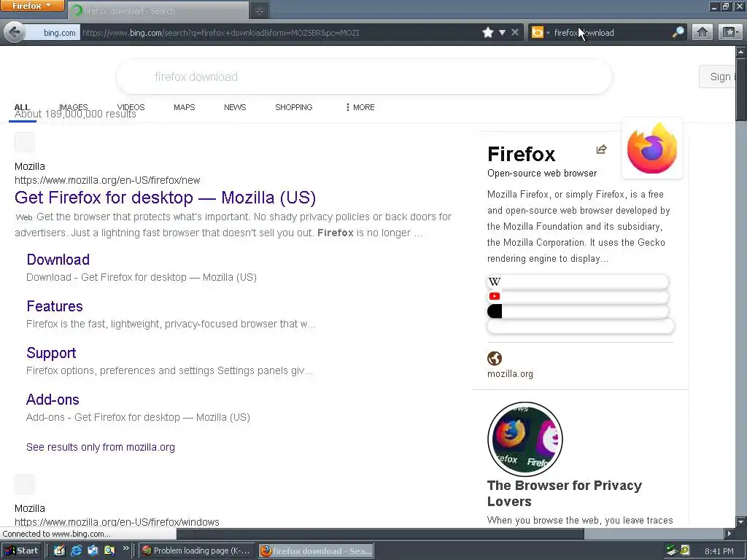Bookmark this page with the star icon
The image size is (747, 560).
coord(488,33)
